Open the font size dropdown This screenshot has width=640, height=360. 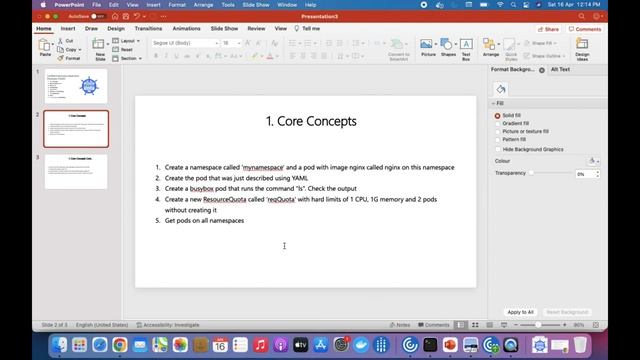[x=239, y=43]
